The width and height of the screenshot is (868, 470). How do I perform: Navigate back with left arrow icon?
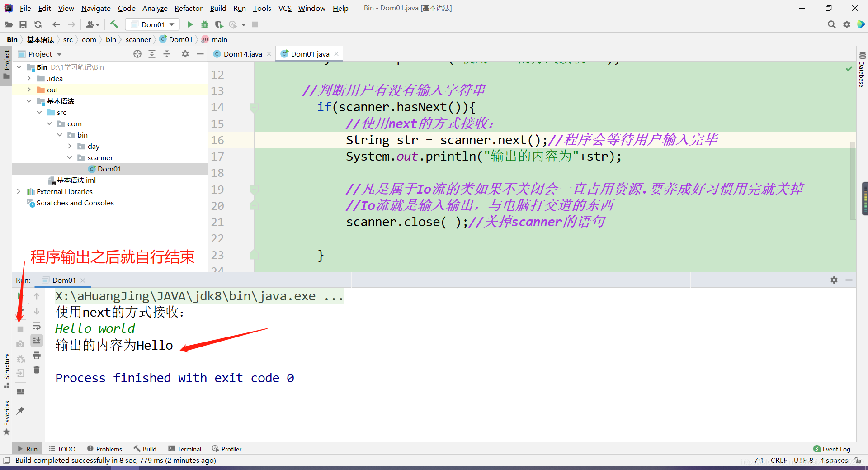point(57,24)
